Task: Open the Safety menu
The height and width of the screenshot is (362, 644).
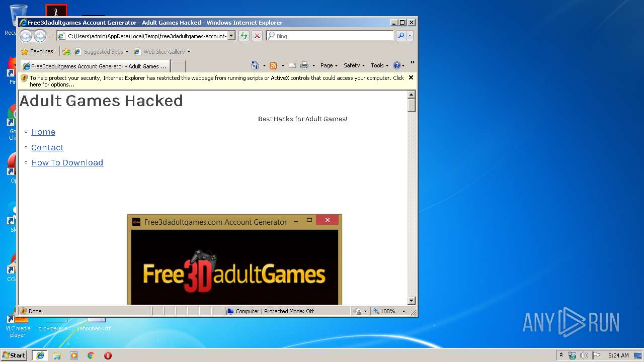Action: tap(354, 65)
